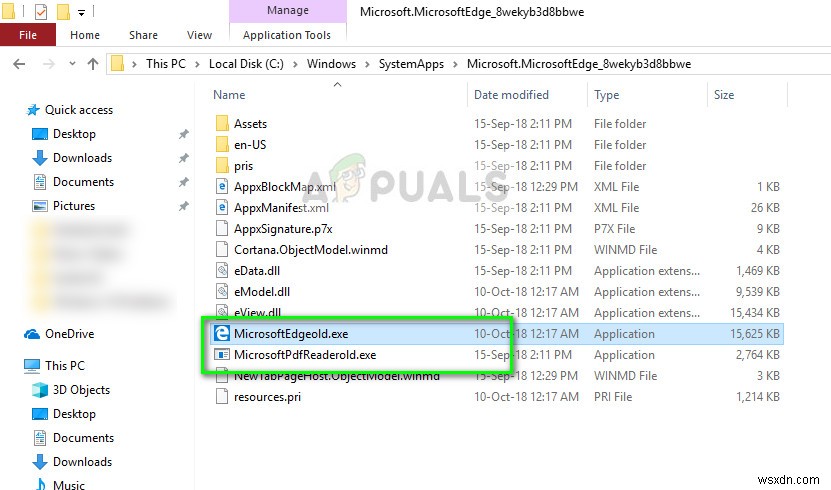
Task: Select Downloads under This PC
Action: (x=82, y=461)
